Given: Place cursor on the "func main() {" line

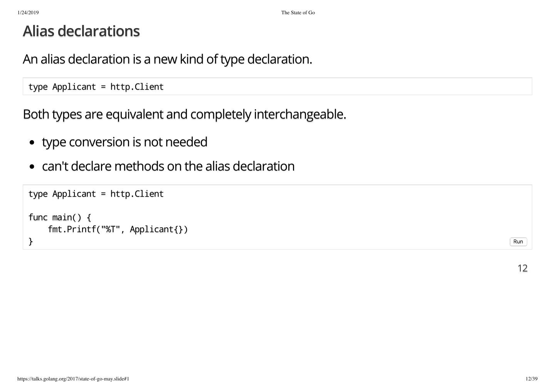Looking at the screenshot, I should click(x=60, y=218).
